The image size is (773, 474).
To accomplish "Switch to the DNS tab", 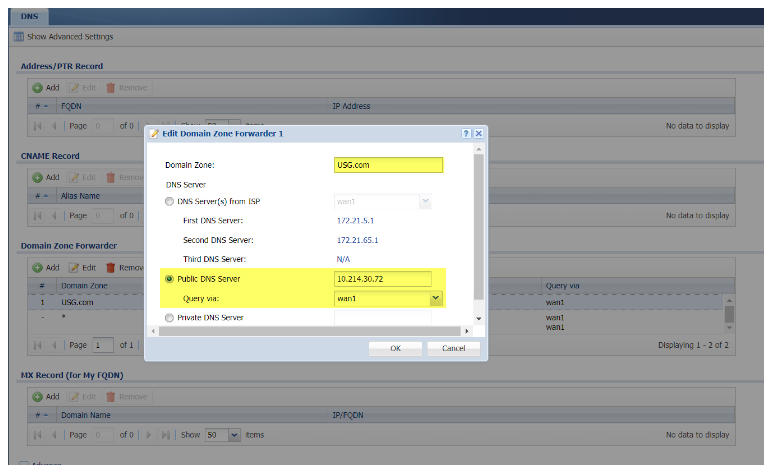I will click(x=28, y=17).
